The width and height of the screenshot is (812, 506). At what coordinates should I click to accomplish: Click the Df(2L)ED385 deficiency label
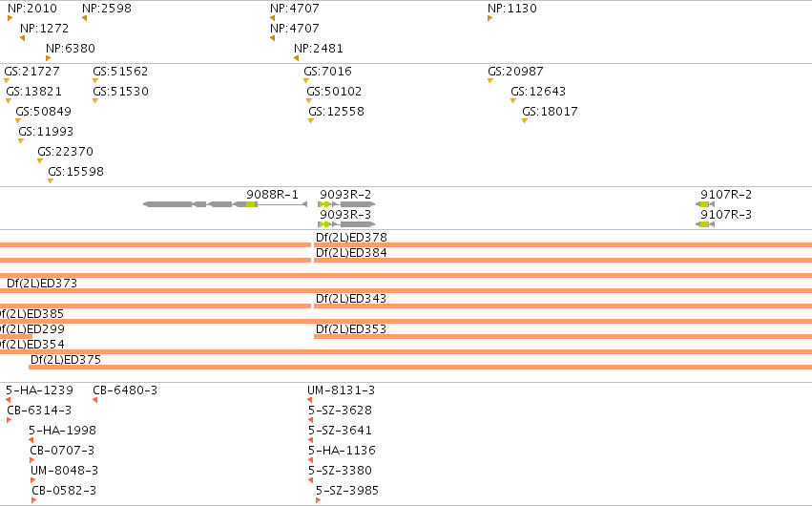(31, 314)
